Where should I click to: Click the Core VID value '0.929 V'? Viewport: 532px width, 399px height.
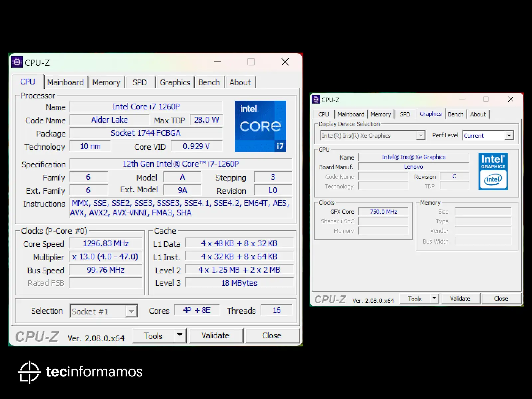[x=196, y=146]
